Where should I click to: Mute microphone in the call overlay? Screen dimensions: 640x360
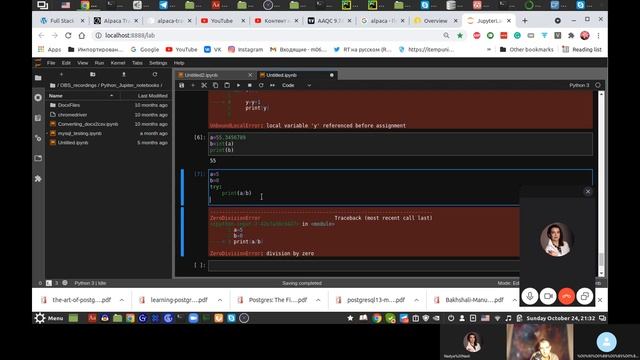tap(530, 296)
